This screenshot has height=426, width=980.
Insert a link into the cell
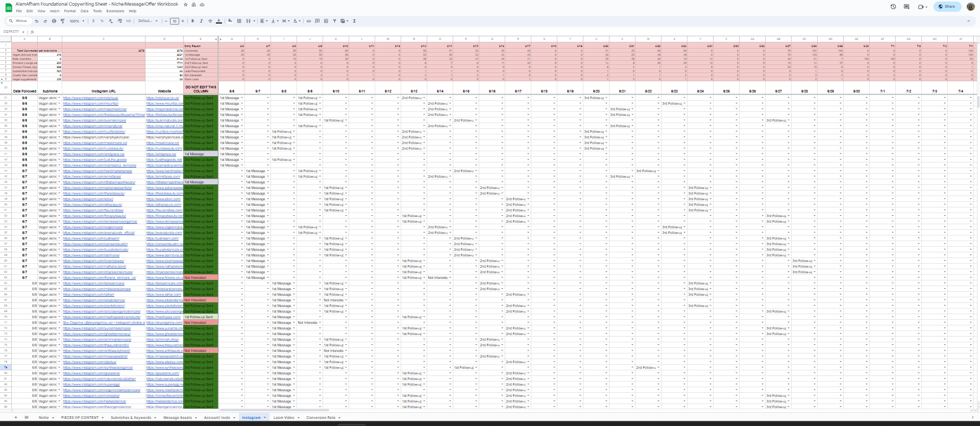[x=308, y=21]
